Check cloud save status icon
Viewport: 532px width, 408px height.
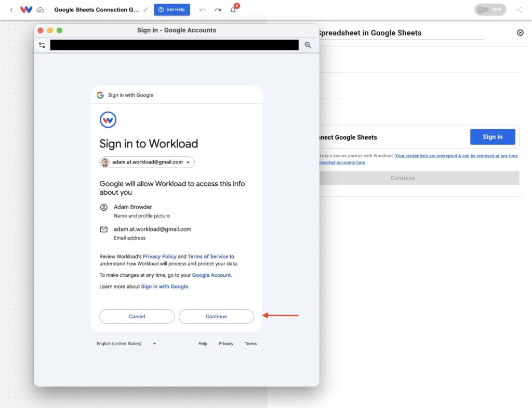tap(41, 10)
